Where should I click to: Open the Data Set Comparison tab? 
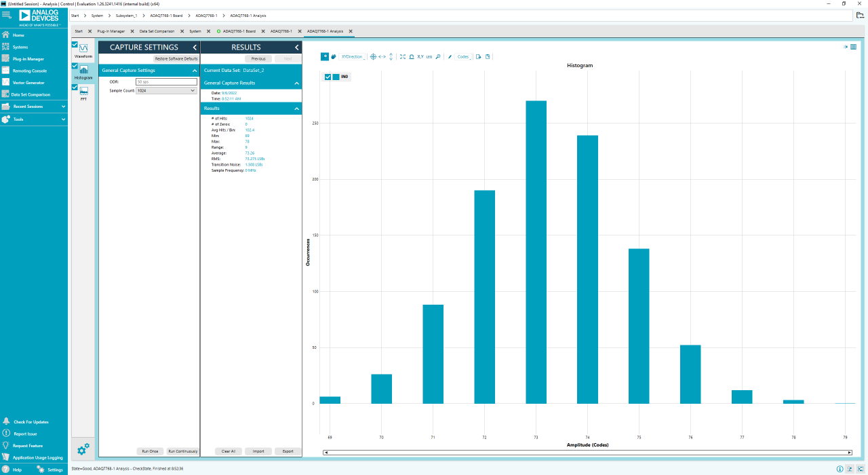click(x=157, y=31)
